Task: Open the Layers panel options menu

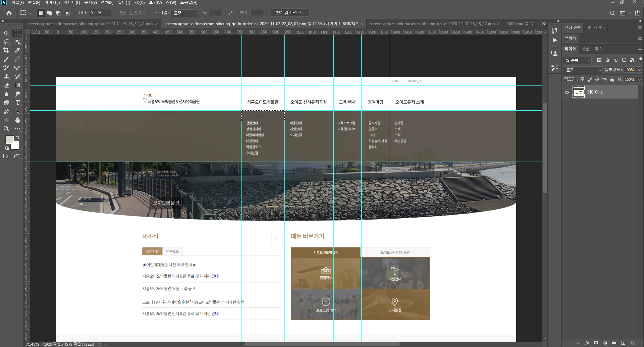Action: point(640,49)
